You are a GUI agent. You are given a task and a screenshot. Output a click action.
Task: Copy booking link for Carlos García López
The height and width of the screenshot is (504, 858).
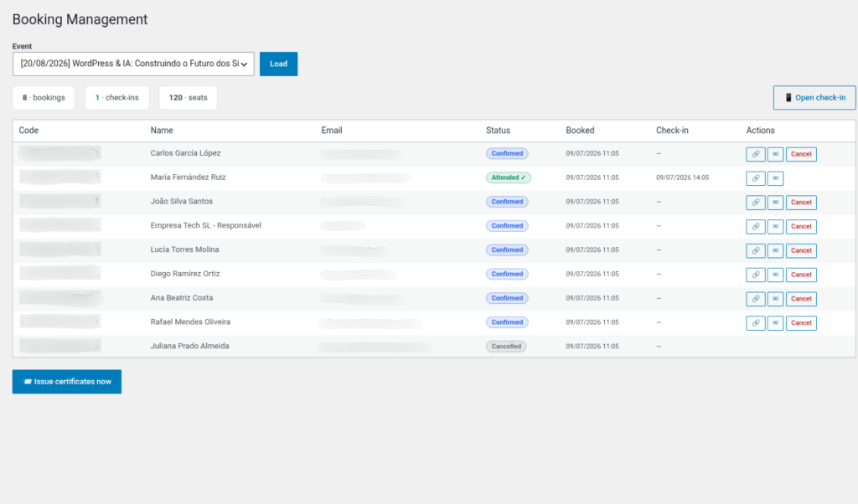(755, 154)
